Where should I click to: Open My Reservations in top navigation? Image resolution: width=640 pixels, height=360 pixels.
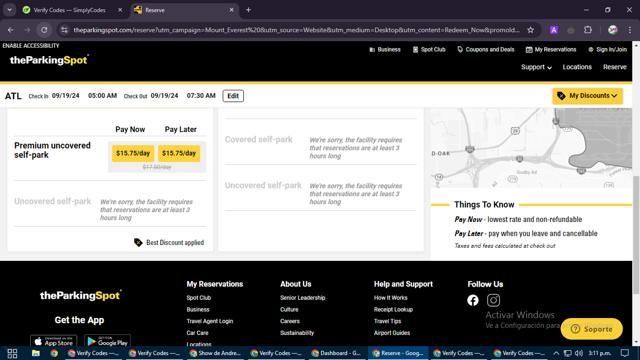tap(551, 49)
